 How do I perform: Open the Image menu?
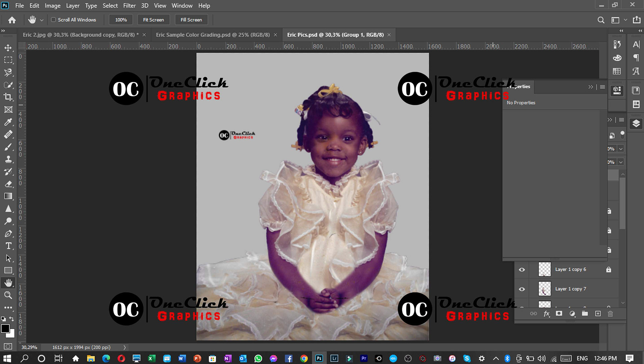pos(53,6)
